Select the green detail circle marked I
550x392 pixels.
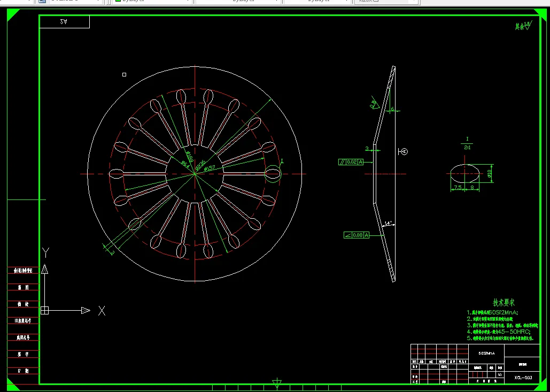[x=273, y=173]
